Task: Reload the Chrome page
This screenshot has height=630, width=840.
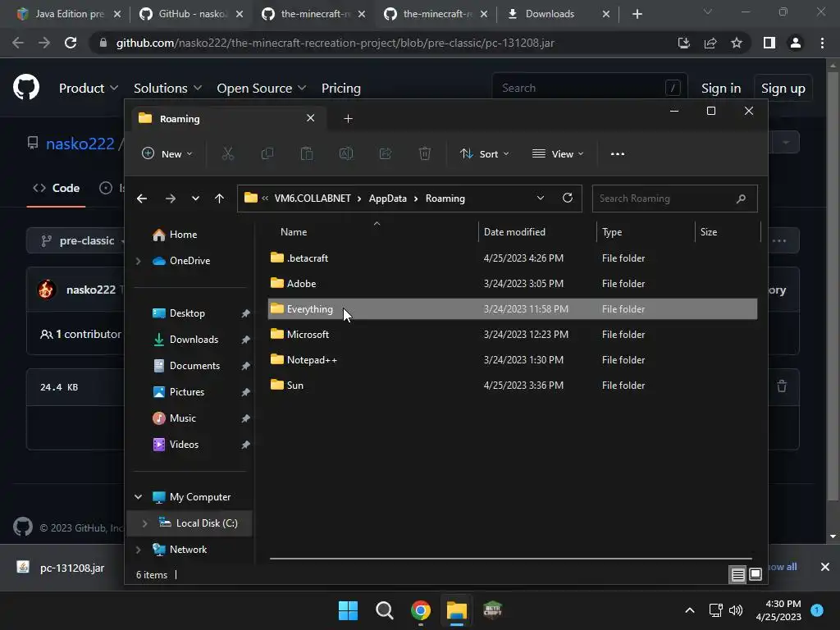Action: point(71,43)
